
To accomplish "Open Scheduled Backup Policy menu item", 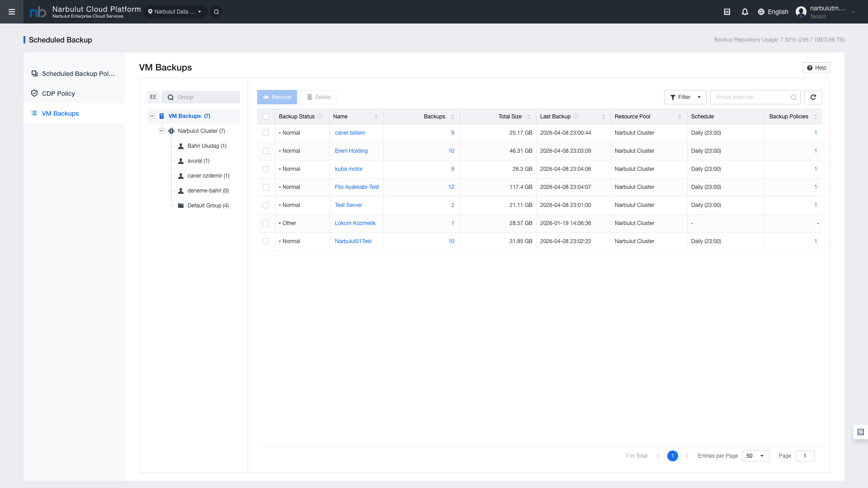I will 74,74.
